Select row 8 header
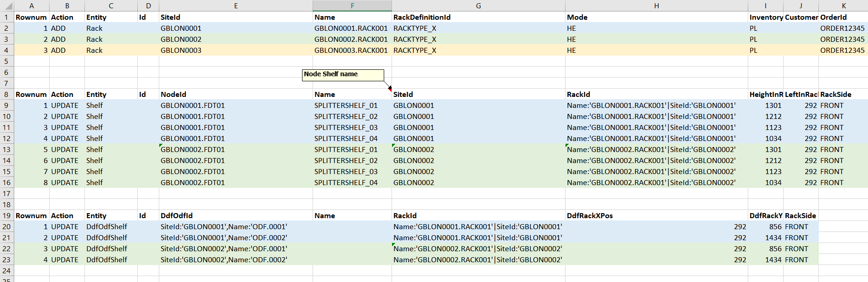The height and width of the screenshot is (282, 868). click(7, 94)
